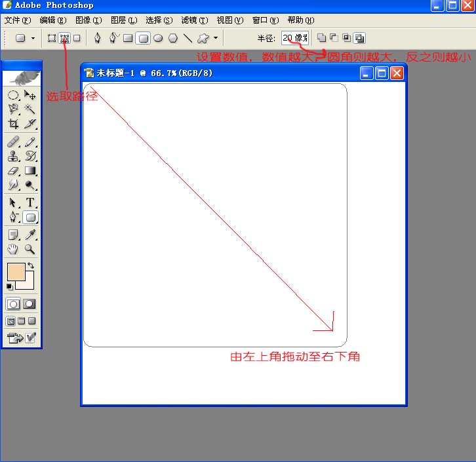
Task: Select the Eraser tool
Action: [13, 170]
